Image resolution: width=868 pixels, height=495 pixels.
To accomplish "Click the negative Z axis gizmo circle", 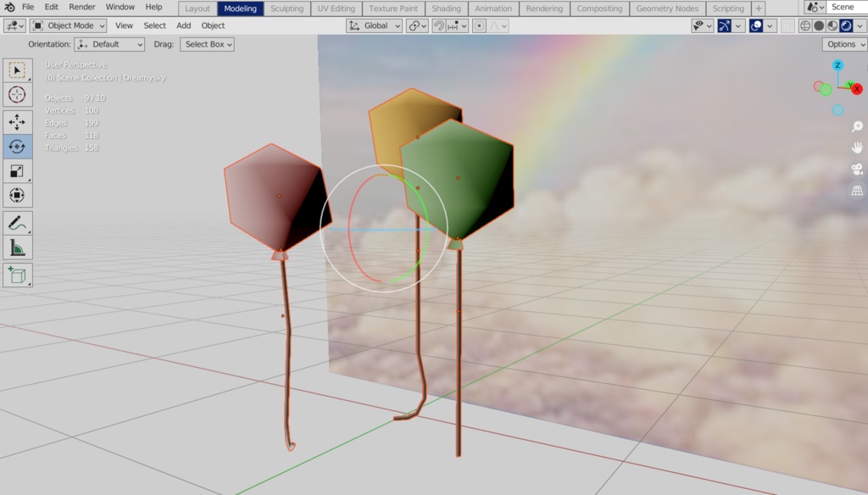I will [x=838, y=110].
